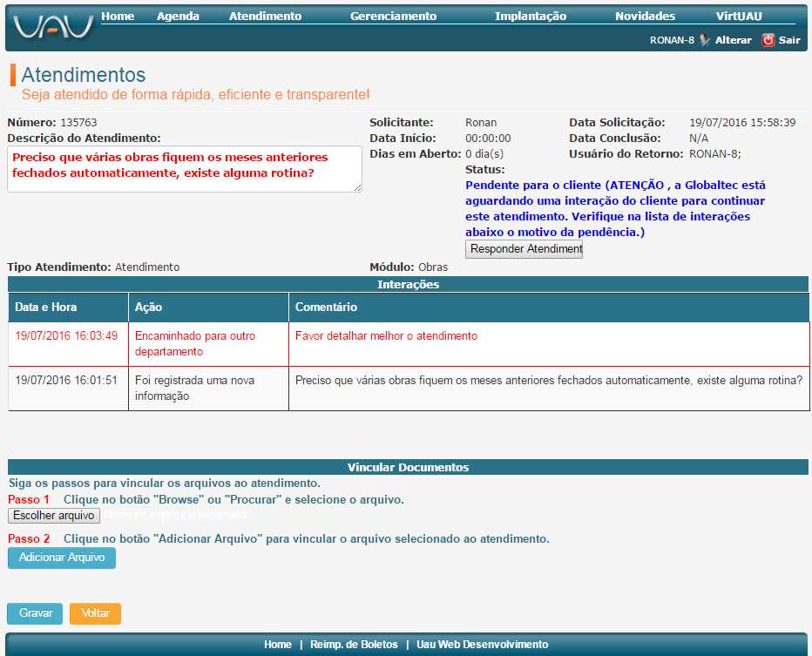Open the Atendimento menu

(x=265, y=16)
